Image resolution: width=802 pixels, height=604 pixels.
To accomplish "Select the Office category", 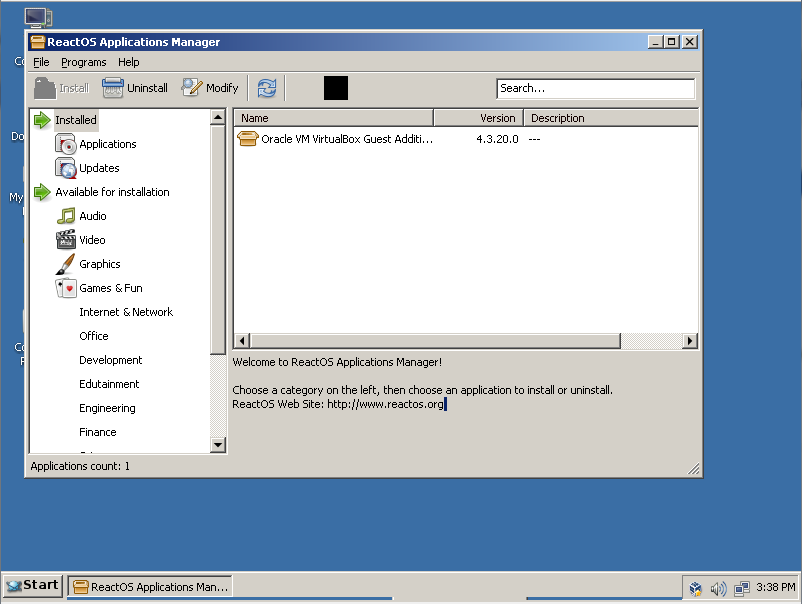I will pos(94,337).
